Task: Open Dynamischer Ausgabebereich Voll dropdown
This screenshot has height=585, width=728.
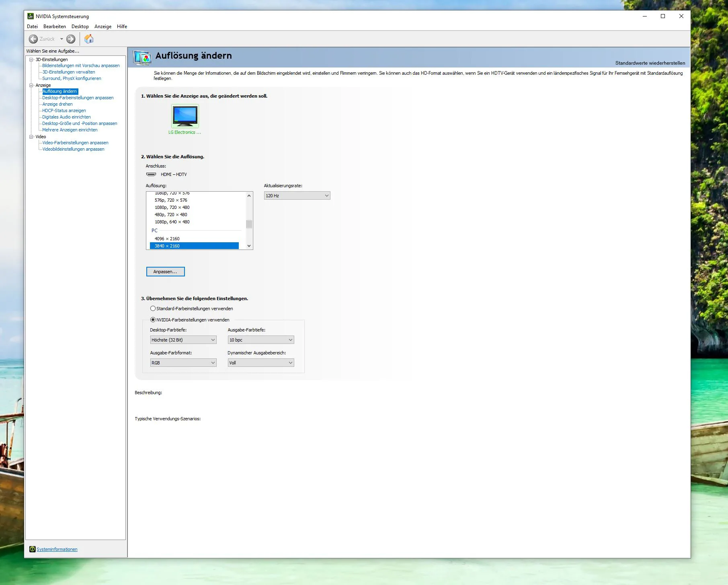Action: [261, 363]
